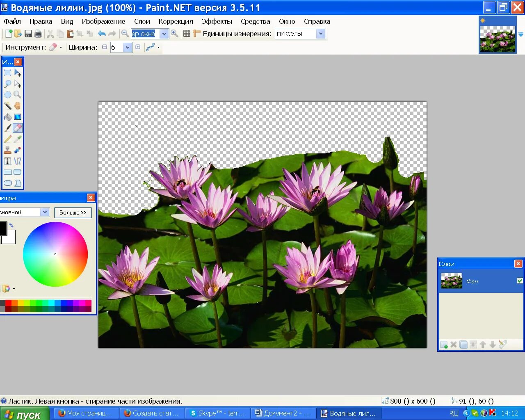The width and height of the screenshot is (525, 420).
Task: Select the Color Picker eyedropper tool
Action: coord(18,139)
